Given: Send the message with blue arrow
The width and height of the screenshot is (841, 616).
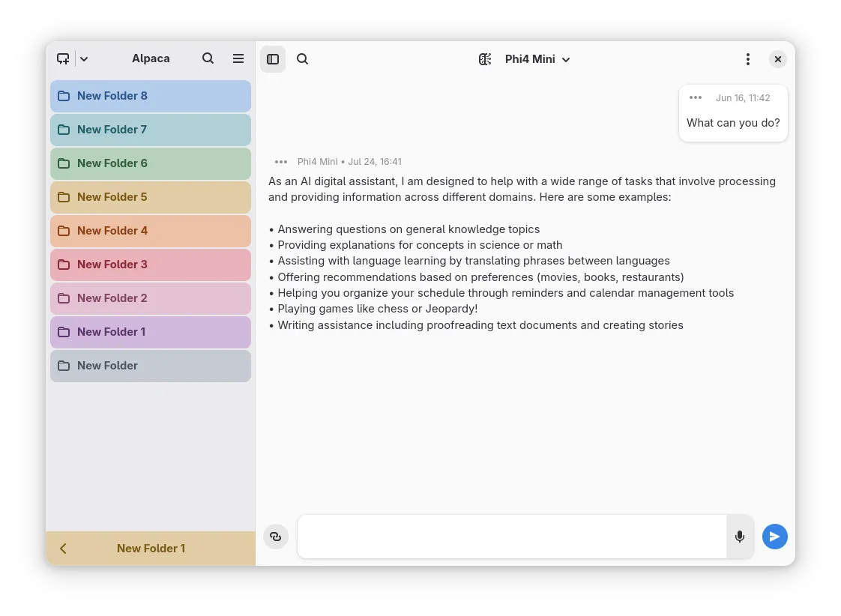Looking at the screenshot, I should click(x=775, y=537).
